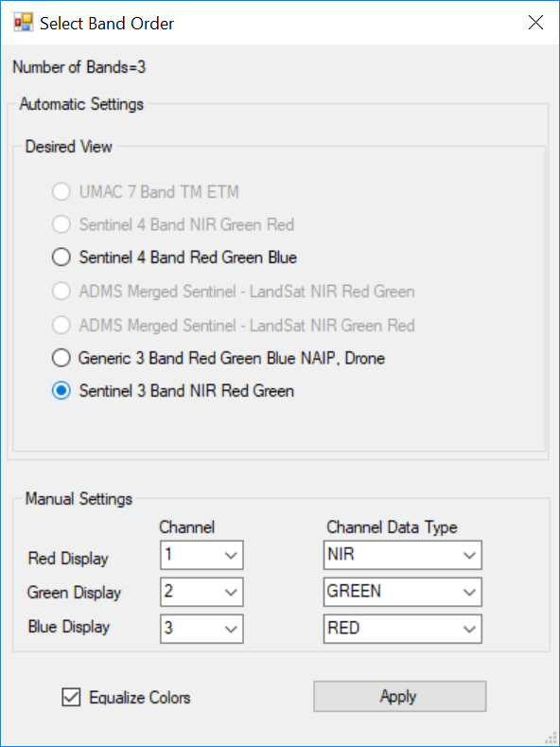
Task: Expand Blue Display data type showing RED
Action: coord(403,629)
